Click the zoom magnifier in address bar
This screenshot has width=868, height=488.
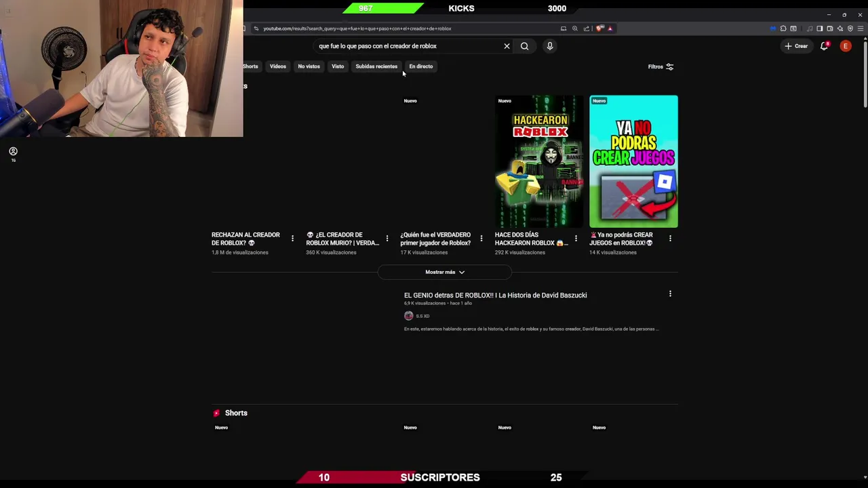point(575,28)
